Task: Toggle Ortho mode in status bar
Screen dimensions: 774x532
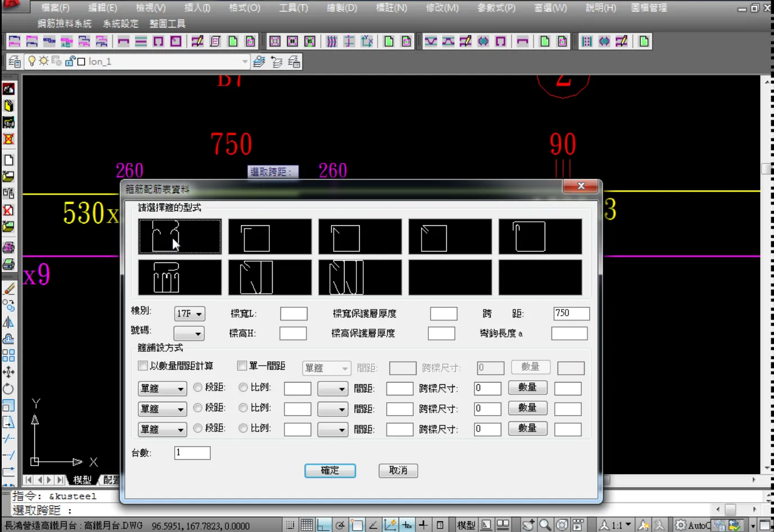Action: coord(323,525)
